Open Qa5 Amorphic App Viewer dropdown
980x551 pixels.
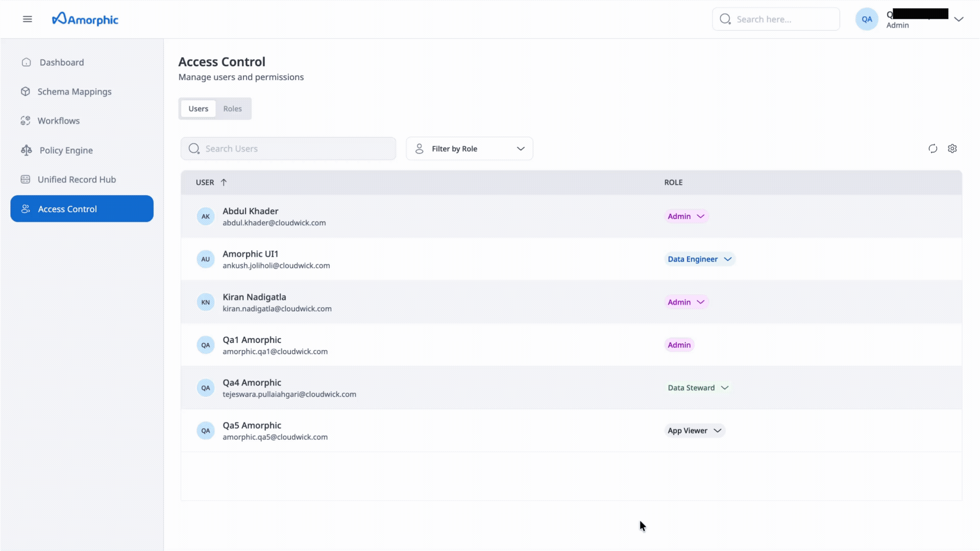[x=694, y=431]
